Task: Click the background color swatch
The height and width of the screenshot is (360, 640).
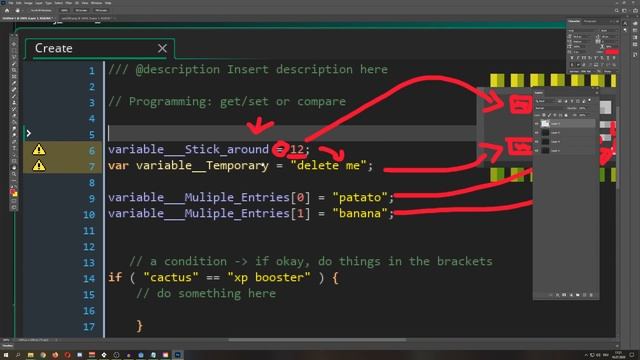Action: 15,194
